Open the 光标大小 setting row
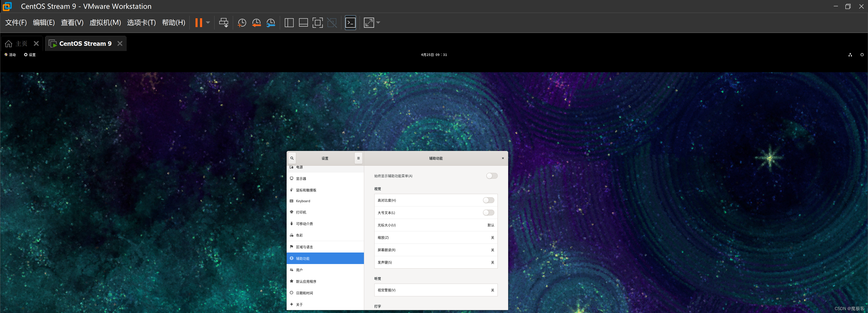This screenshot has width=868, height=313. 435,225
